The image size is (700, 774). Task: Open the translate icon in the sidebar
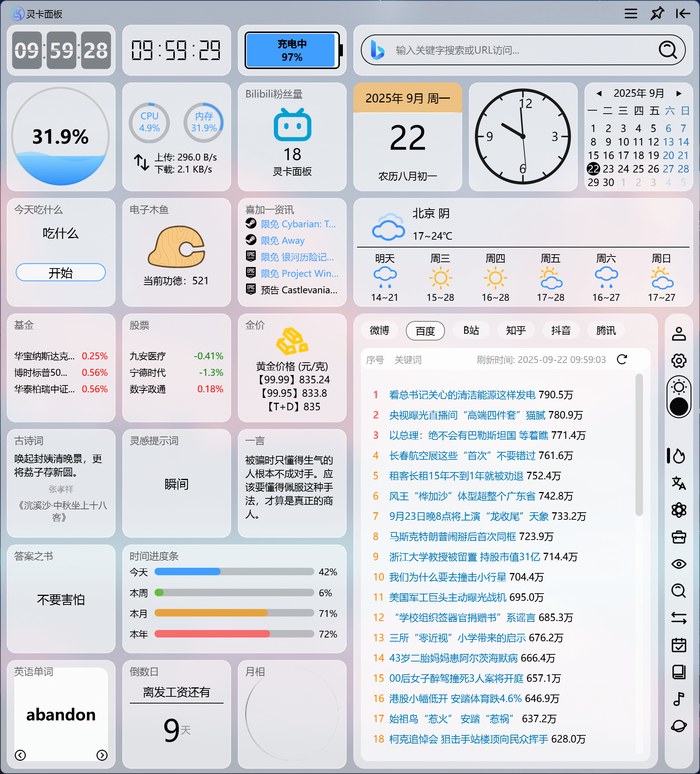[x=679, y=483]
